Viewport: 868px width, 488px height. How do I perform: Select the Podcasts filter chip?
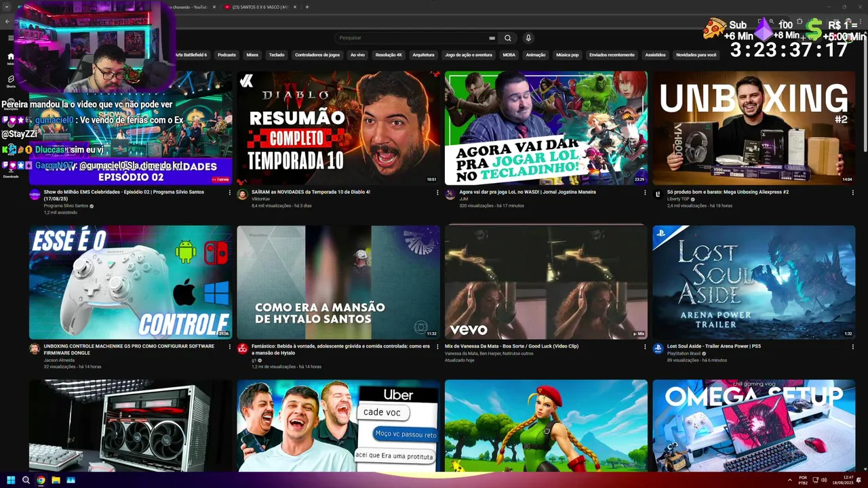pos(226,55)
